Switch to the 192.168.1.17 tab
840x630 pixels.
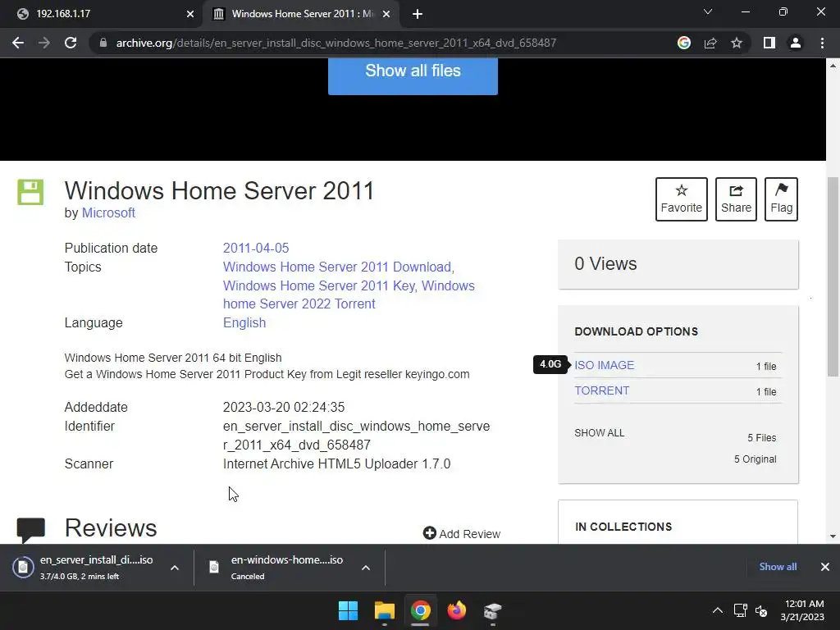pyautogui.click(x=101, y=14)
